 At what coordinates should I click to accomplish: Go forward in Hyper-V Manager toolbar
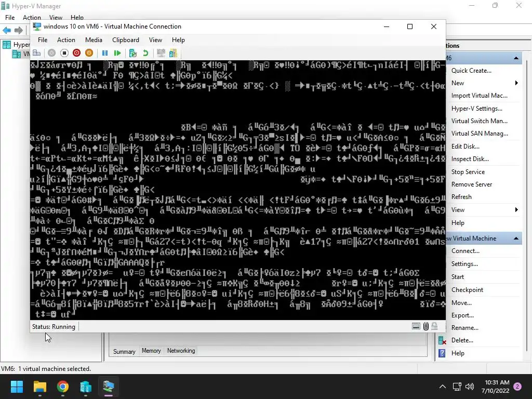pyautogui.click(x=19, y=30)
